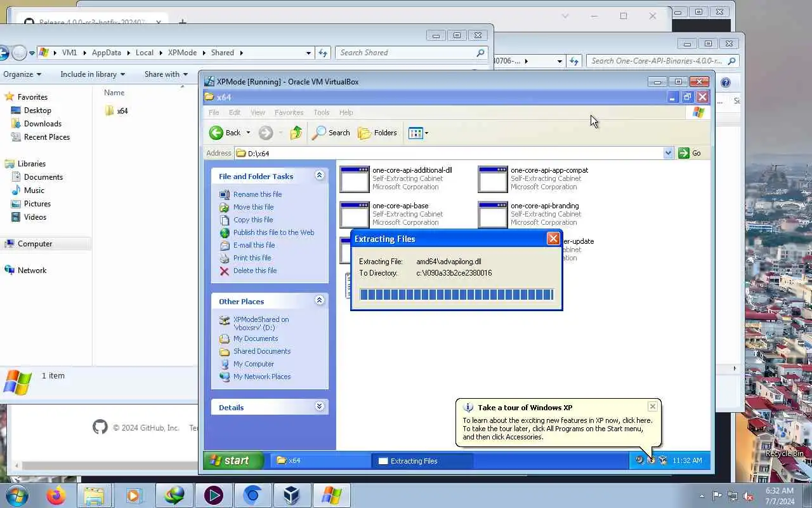
Task: Click the Windows flag logo in XP Explorer
Action: coord(698,112)
